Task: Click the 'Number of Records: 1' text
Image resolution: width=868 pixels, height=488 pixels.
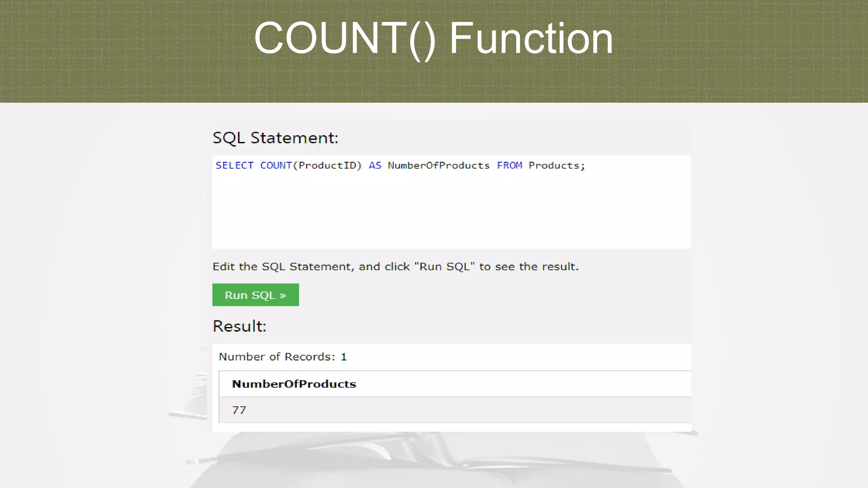Action: click(x=283, y=357)
